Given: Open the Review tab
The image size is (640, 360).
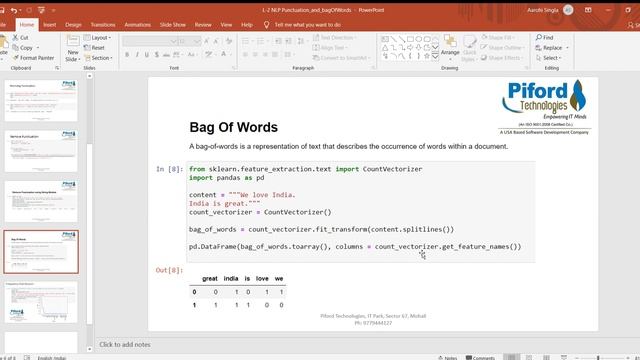Looking at the screenshot, I should (x=203, y=25).
